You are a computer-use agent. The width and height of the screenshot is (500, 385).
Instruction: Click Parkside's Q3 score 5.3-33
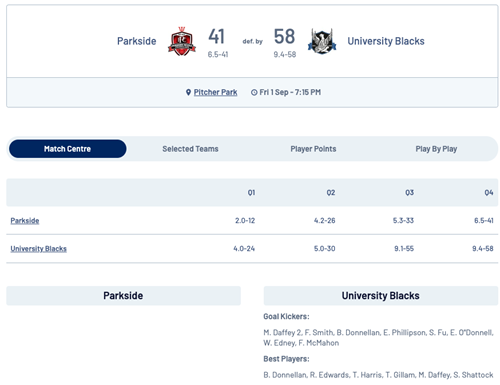403,221
